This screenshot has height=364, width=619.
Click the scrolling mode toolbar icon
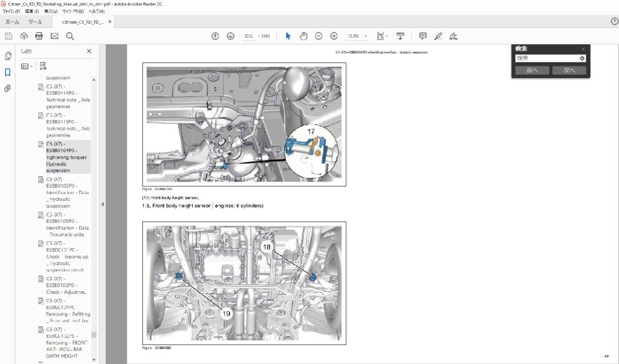[400, 36]
